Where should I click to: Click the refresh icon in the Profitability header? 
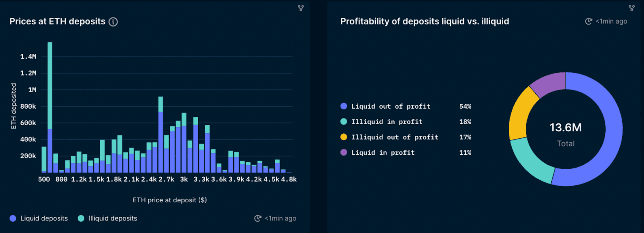[589, 21]
